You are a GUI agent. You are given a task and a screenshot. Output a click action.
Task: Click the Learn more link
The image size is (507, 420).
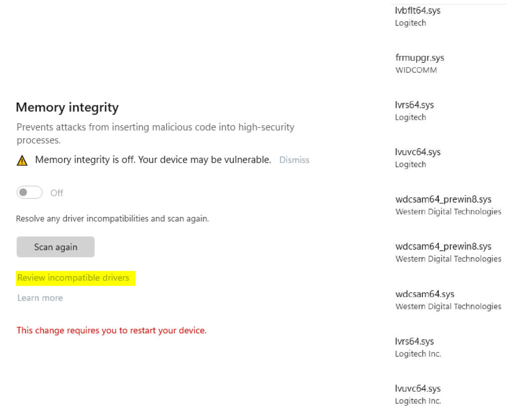point(40,298)
